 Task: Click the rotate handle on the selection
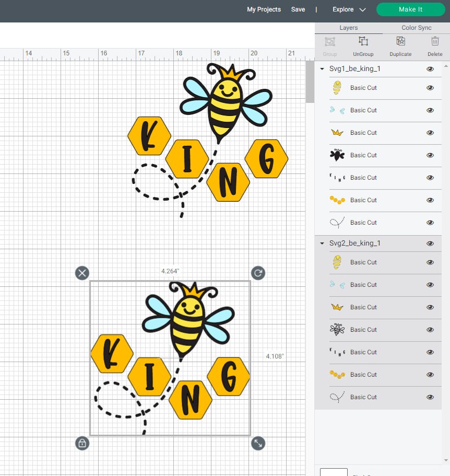258,273
